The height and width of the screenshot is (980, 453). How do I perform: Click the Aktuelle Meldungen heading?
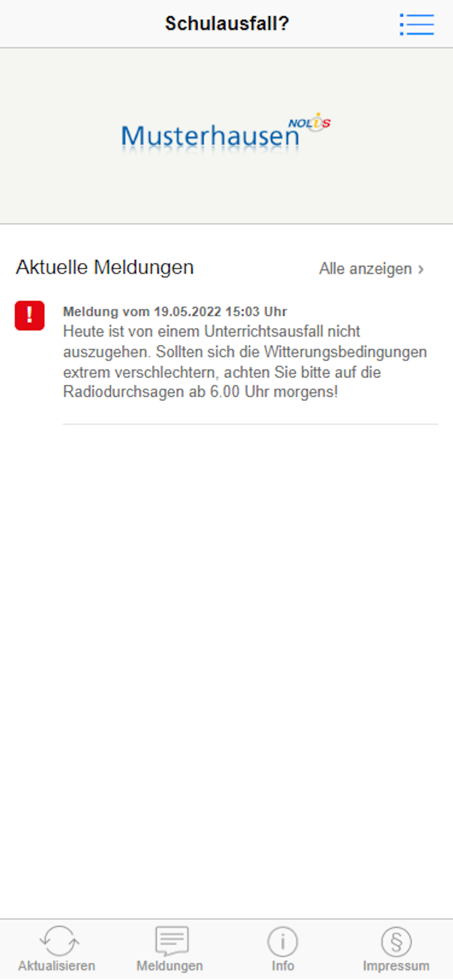105,268
